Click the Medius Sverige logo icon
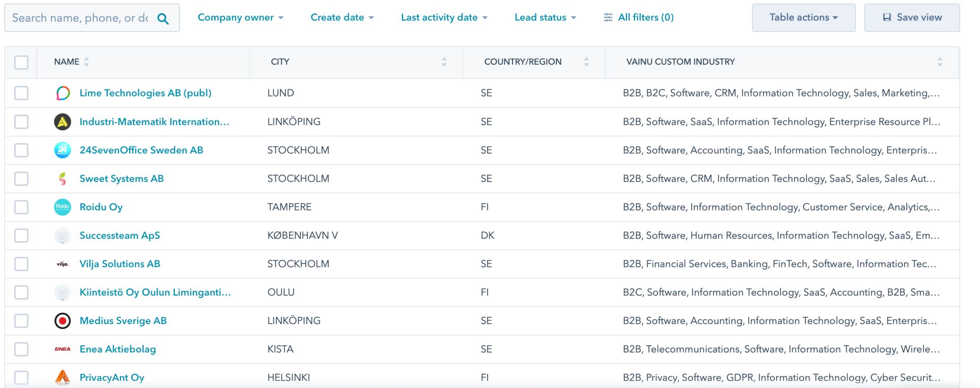Image resolution: width=980 pixels, height=388 pixels. (x=62, y=320)
